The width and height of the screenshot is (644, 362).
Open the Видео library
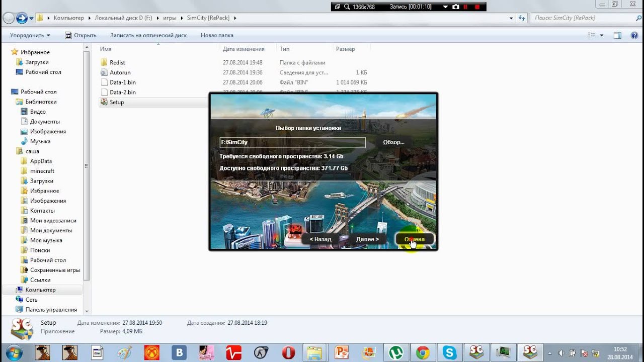(38, 112)
